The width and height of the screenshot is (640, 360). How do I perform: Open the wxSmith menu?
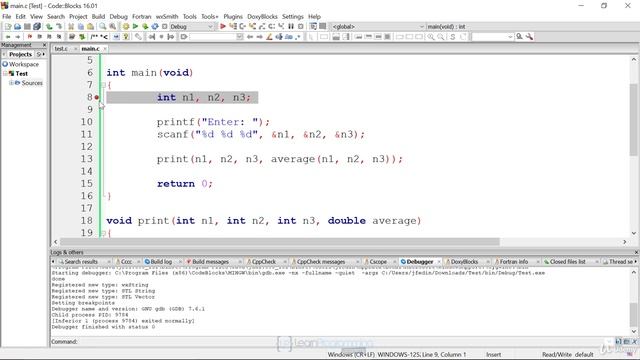coord(167,16)
